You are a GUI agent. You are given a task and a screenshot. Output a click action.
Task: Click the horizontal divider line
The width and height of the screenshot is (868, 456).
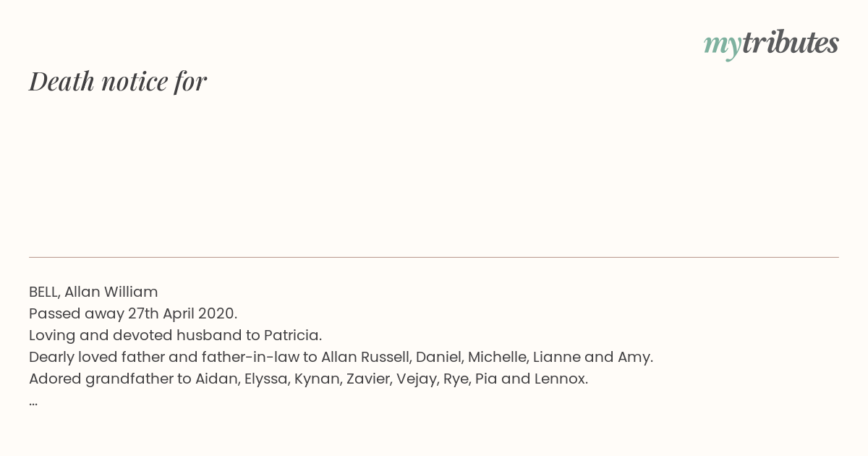(x=434, y=257)
